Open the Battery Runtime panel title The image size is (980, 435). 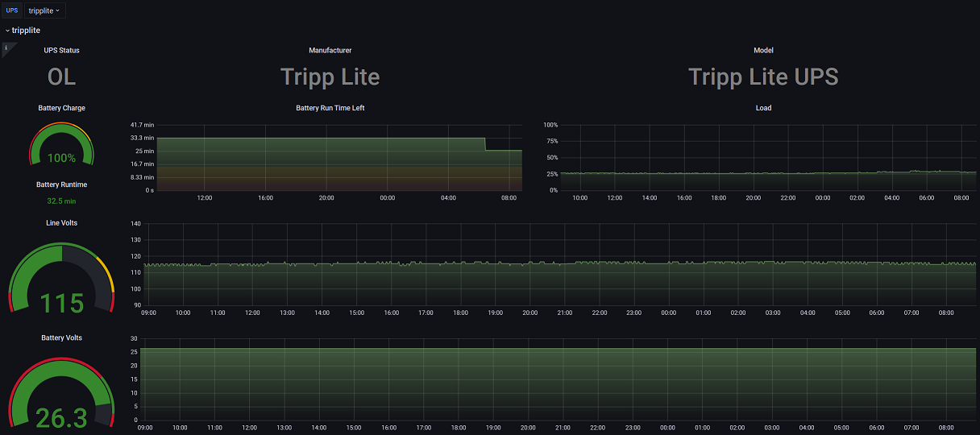[x=62, y=184]
